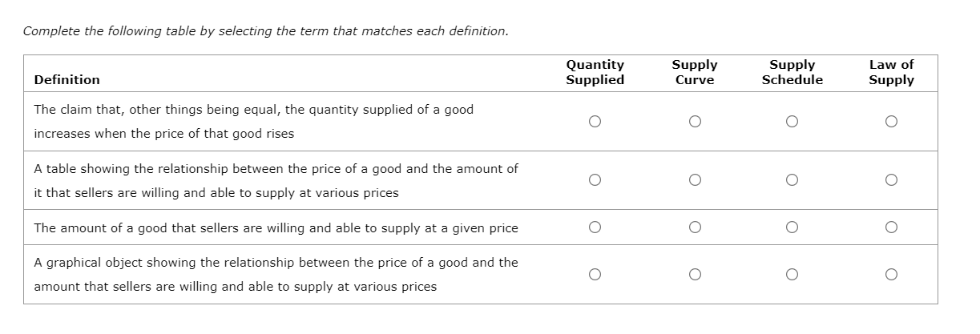Pick Law of Supply for the given-price amount row
This screenshot has width=980, height=334.
point(891,227)
